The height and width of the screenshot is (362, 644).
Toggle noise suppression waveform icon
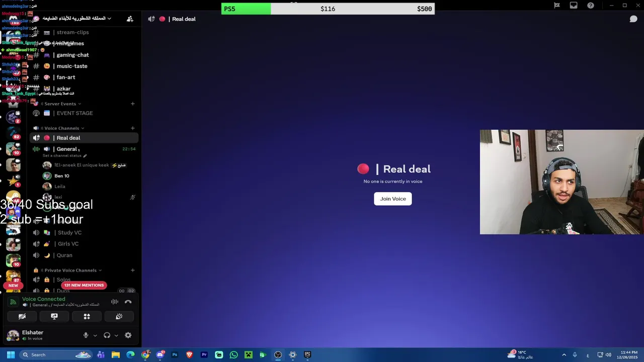tap(115, 302)
